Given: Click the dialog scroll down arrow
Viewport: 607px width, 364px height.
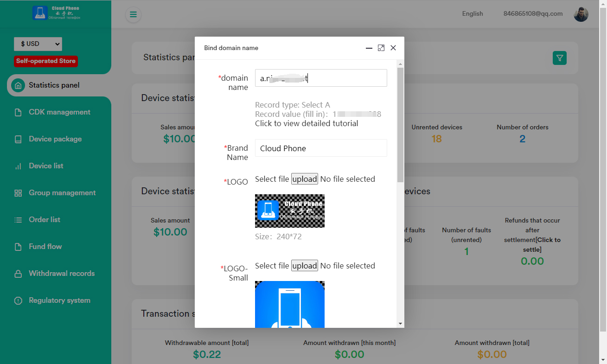Looking at the screenshot, I should (400, 324).
